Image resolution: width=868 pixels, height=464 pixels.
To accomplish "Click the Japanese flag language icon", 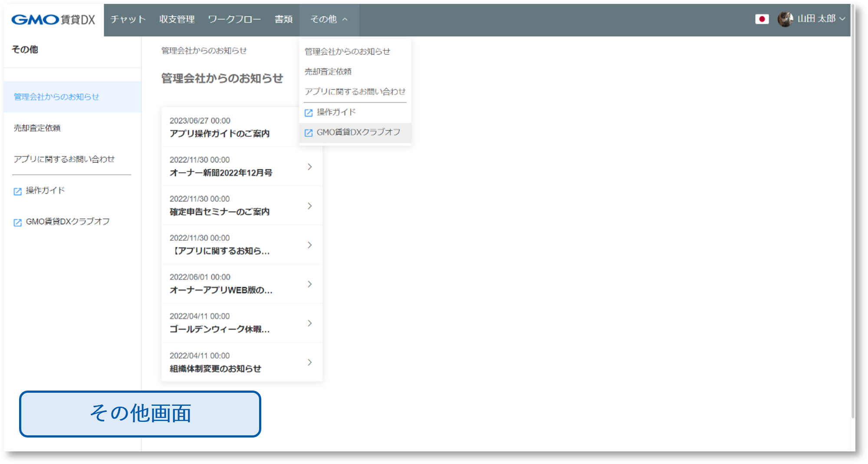I will click(x=762, y=19).
